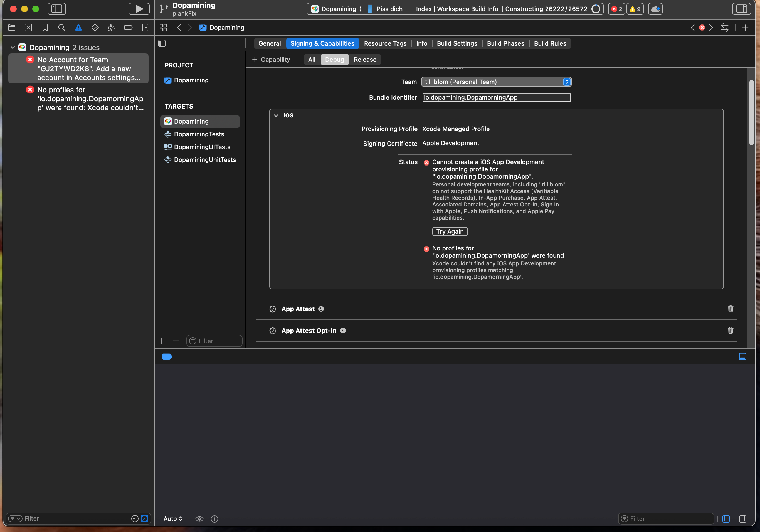Switch to the General tab
Viewport: 760px width, 532px height.
(270, 43)
